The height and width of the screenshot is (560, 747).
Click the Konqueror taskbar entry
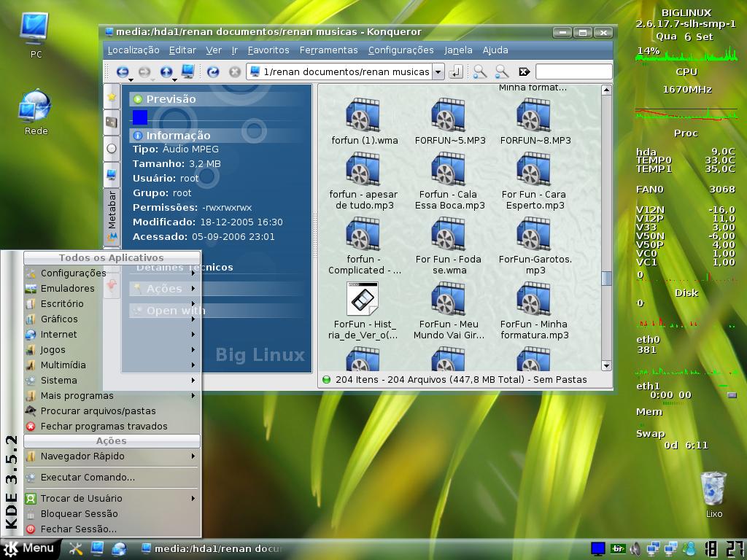[x=212, y=548]
